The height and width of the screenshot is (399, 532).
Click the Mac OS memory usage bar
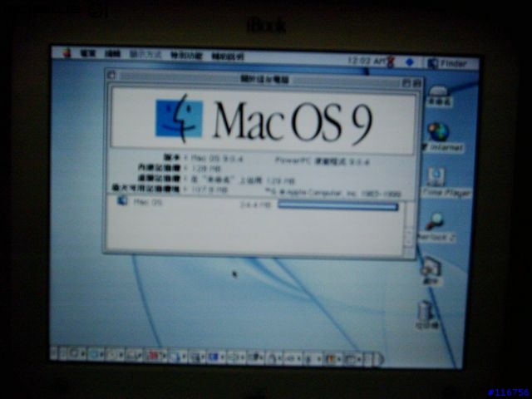click(338, 206)
